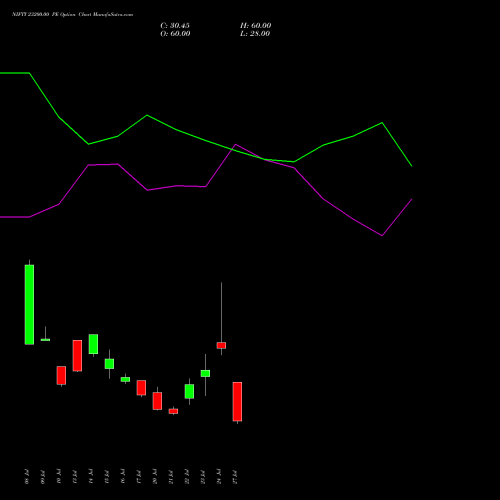Click the NIFTY PE Option chart title
The image size is (500, 500).
[72, 14]
